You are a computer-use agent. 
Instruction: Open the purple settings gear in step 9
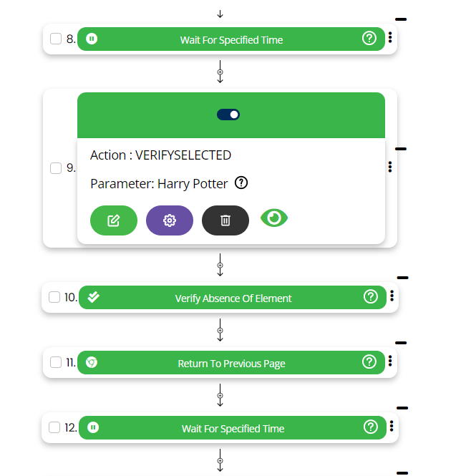[170, 220]
